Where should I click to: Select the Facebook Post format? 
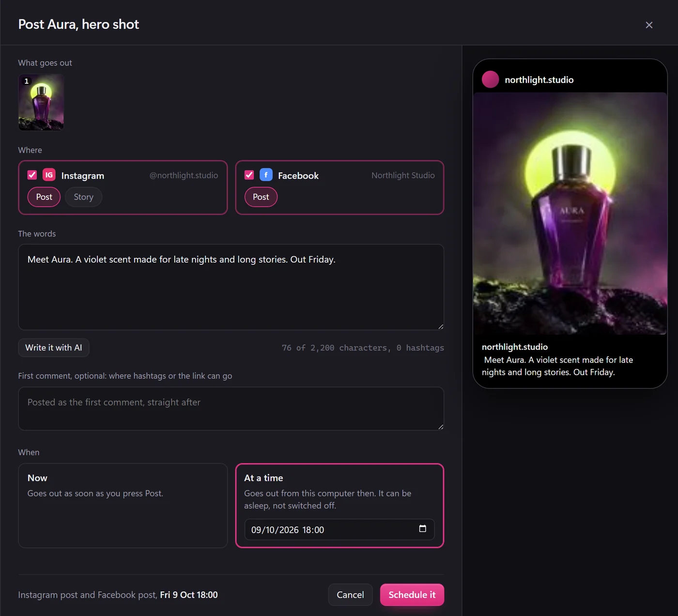click(261, 197)
